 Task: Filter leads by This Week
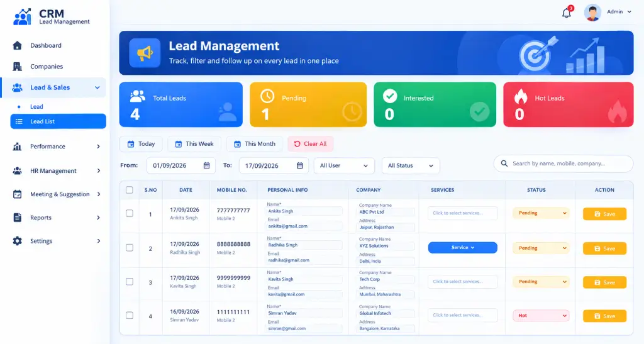click(194, 144)
